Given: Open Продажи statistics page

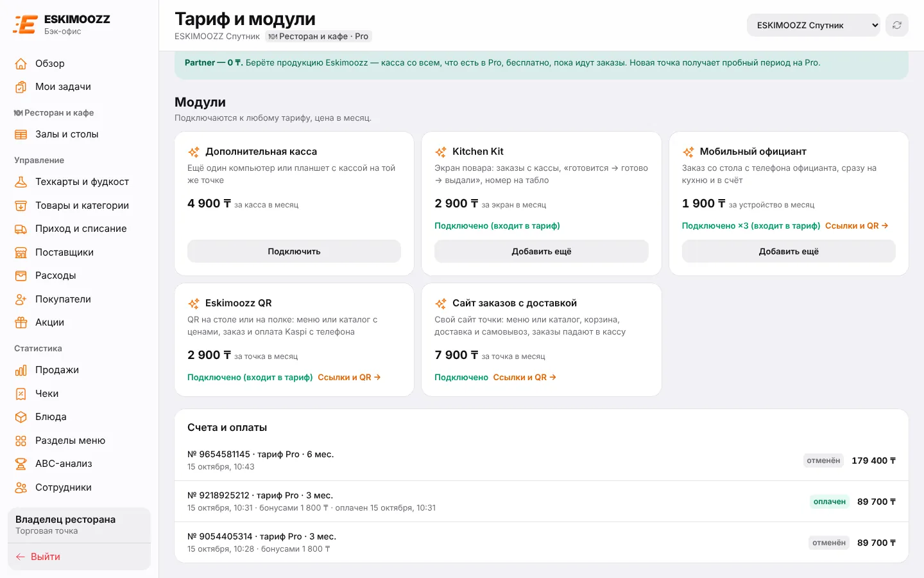Looking at the screenshot, I should (x=79, y=370).
